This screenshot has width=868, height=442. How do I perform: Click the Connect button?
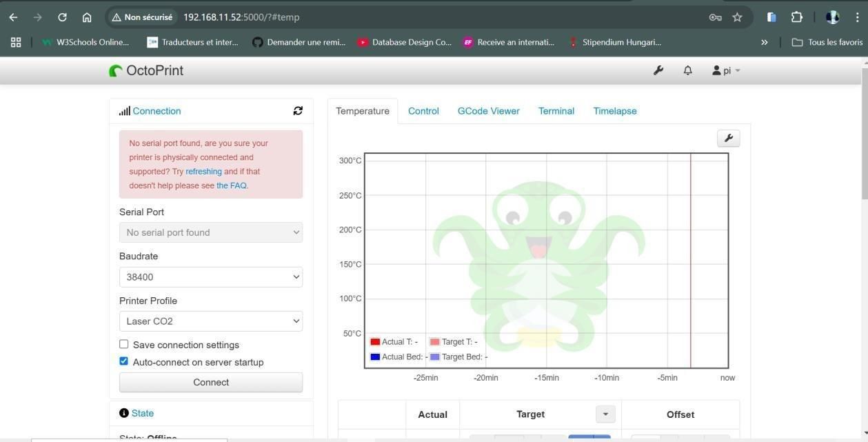point(211,382)
